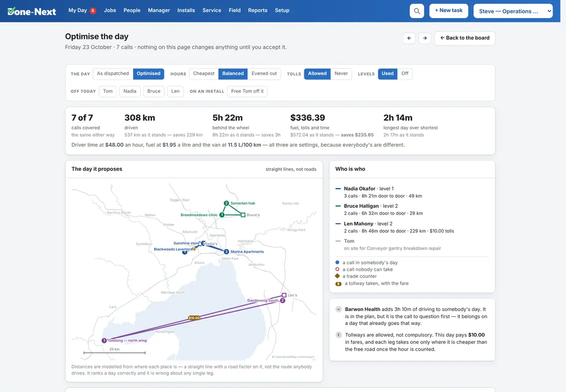566x392 pixels.
Task: Set hours to Evened out
Action: pyautogui.click(x=264, y=74)
